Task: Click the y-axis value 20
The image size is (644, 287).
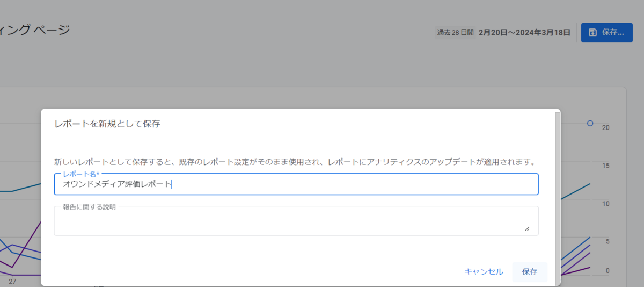Action: point(606,128)
